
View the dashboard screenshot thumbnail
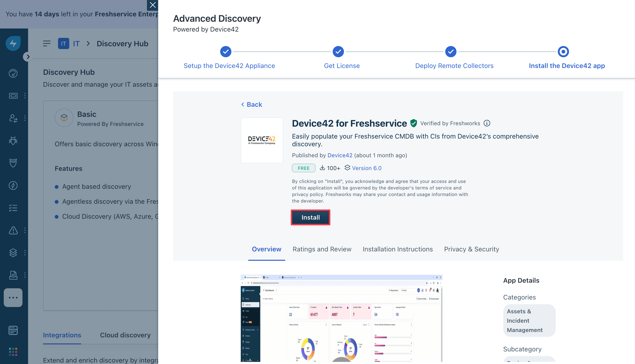point(341,319)
